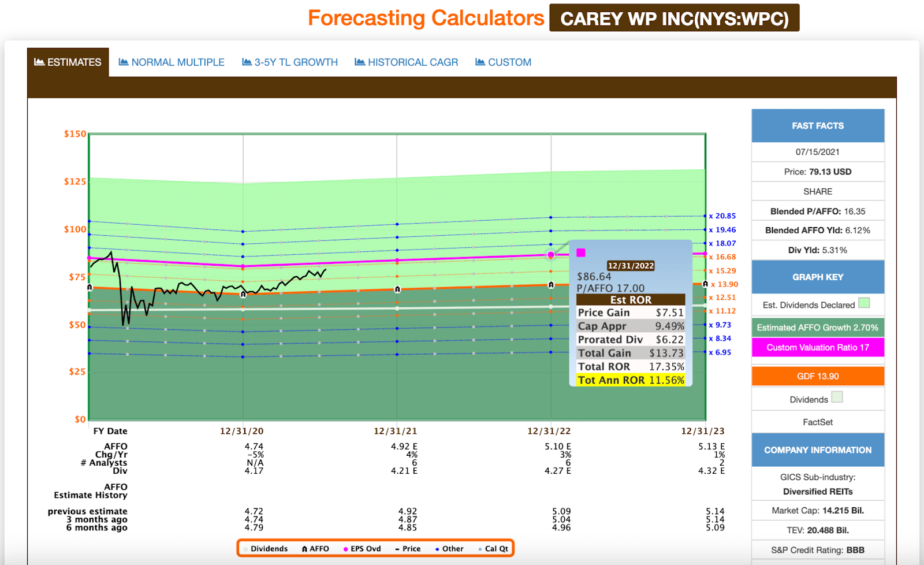Click S&P Credit Rating: BBB entry
This screenshot has width=924, height=565.
818,550
